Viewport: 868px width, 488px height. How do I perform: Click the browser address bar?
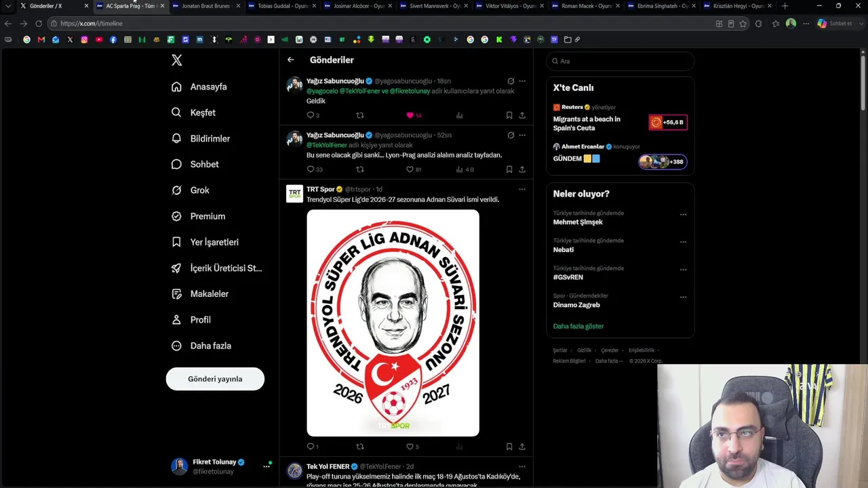[x=383, y=24]
